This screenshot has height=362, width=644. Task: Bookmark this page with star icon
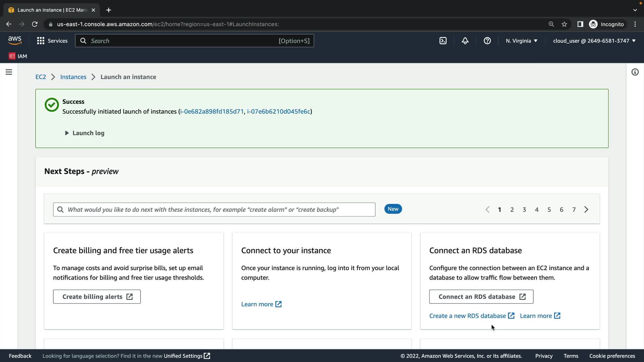point(564,24)
